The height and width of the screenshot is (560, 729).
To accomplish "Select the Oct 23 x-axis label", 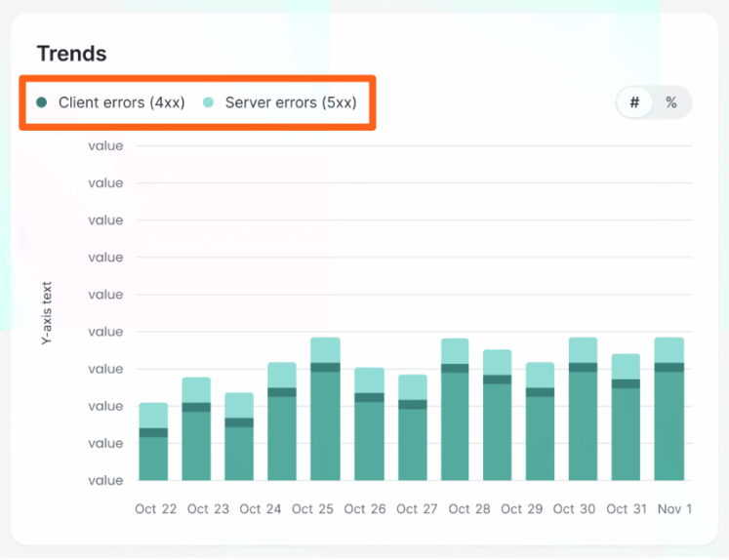I will click(x=208, y=509).
